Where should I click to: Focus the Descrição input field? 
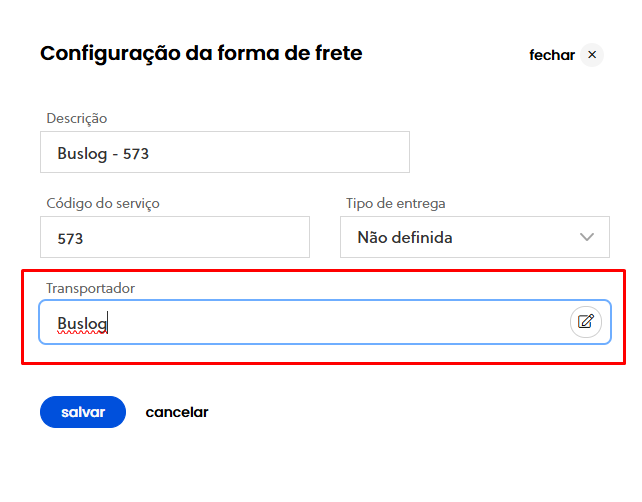(x=225, y=152)
